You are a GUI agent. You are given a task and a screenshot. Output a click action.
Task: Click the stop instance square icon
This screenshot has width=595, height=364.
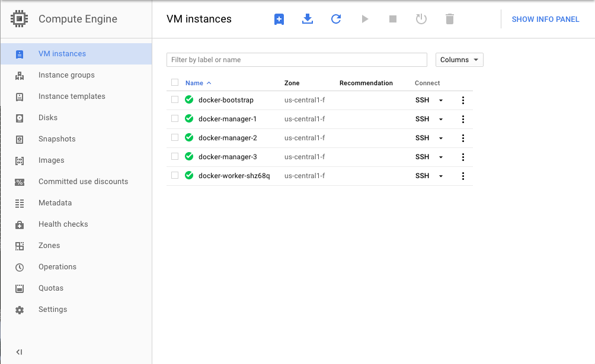[393, 19]
